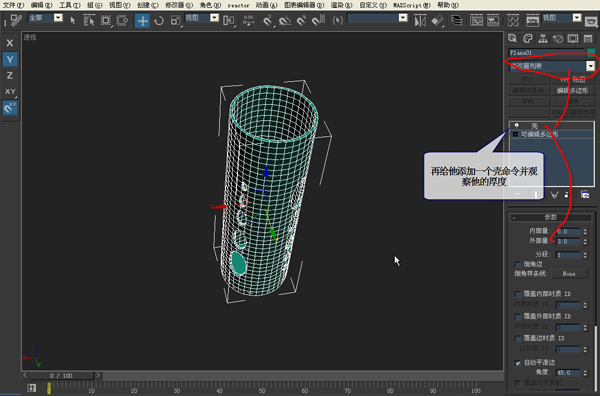Click the time slider showing 0 / 100
The image size is (600, 396).
click(61, 376)
